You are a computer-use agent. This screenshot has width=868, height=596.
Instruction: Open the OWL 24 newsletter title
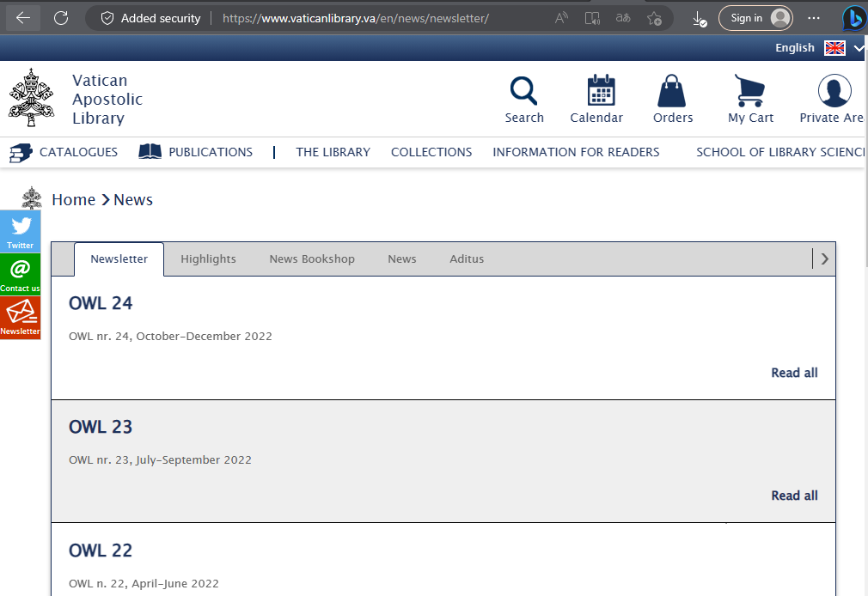tap(101, 303)
